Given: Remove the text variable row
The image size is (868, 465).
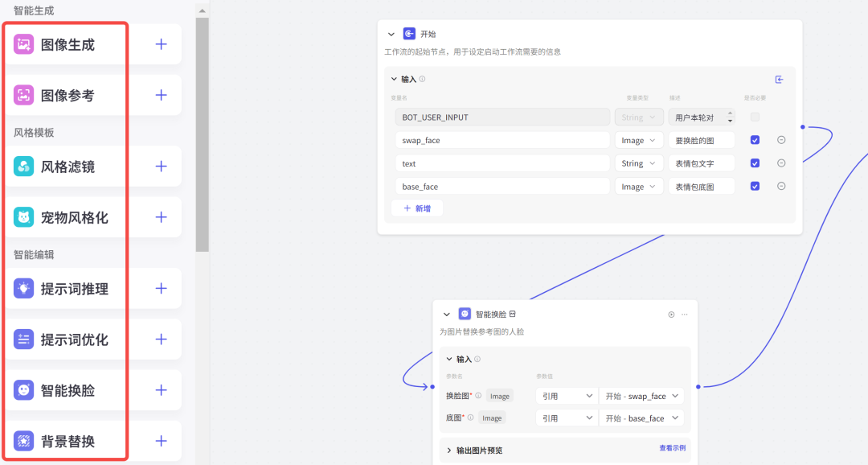Looking at the screenshot, I should click(781, 163).
